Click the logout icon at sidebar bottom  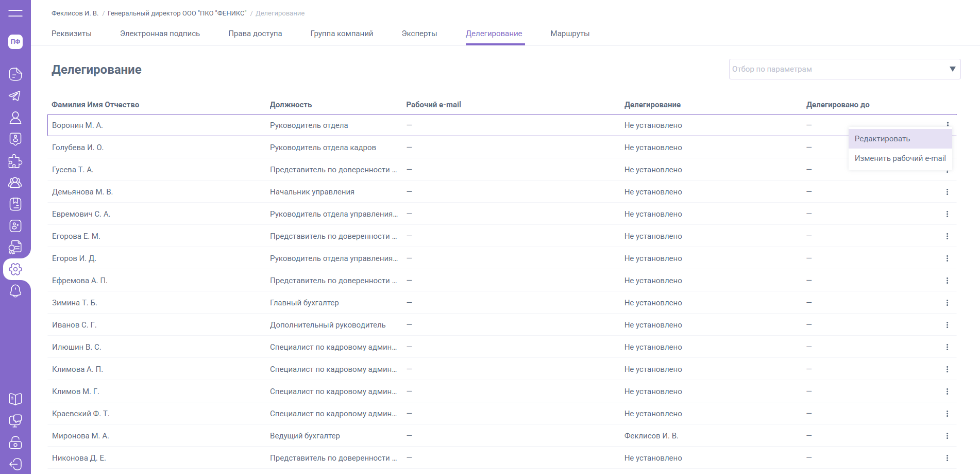(15, 464)
